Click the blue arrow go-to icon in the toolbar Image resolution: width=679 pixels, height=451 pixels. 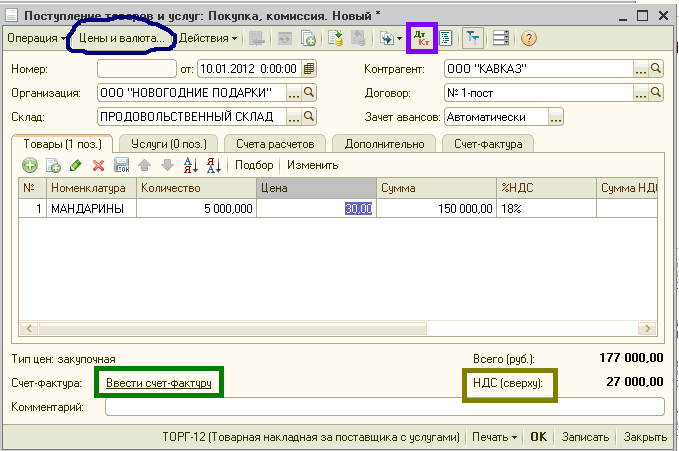click(x=387, y=38)
